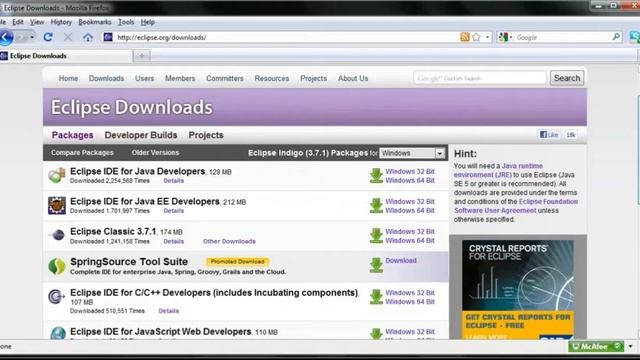Click Downloads in site navigation

pos(107,78)
